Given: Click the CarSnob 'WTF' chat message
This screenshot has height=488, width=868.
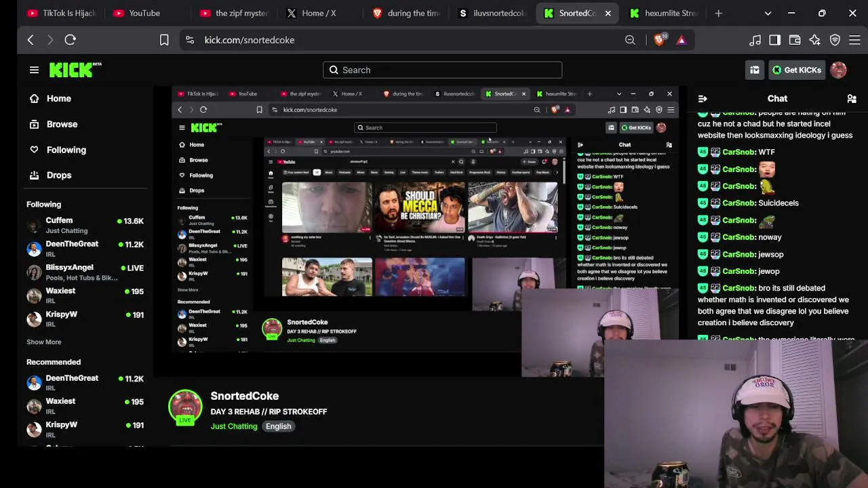Looking at the screenshot, I should tap(736, 152).
